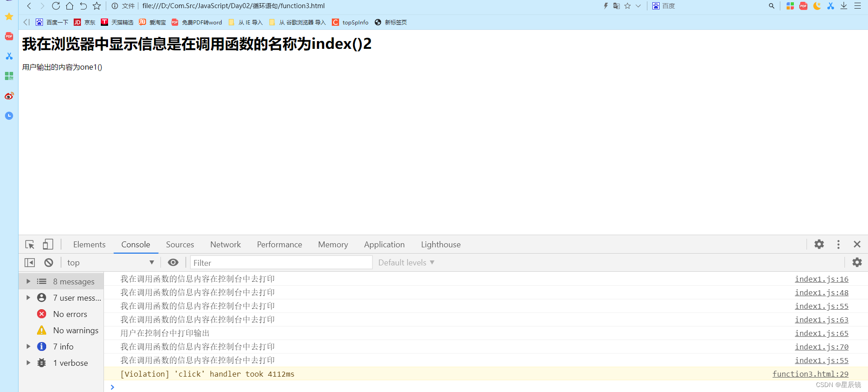
Task: Toggle the live expression eye icon
Action: (x=173, y=263)
